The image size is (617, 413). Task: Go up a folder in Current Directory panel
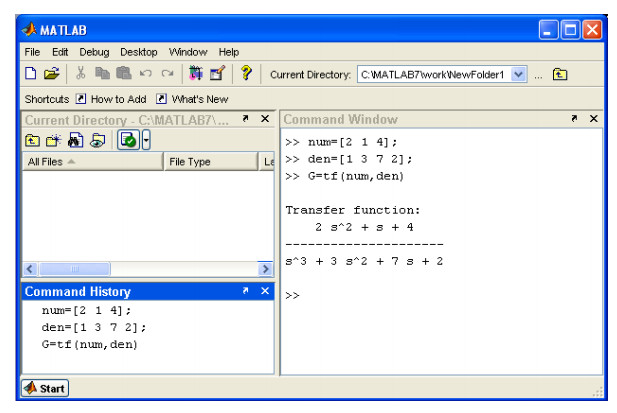(32, 140)
